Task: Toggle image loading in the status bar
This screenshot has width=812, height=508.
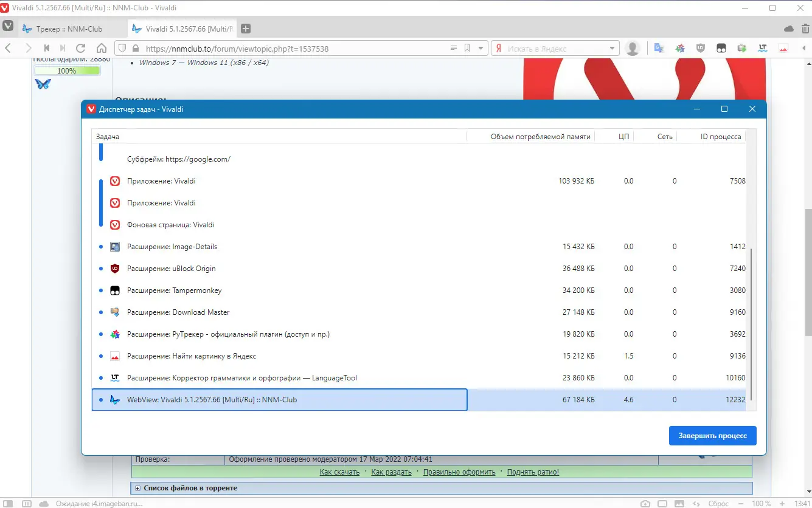Action: point(679,504)
